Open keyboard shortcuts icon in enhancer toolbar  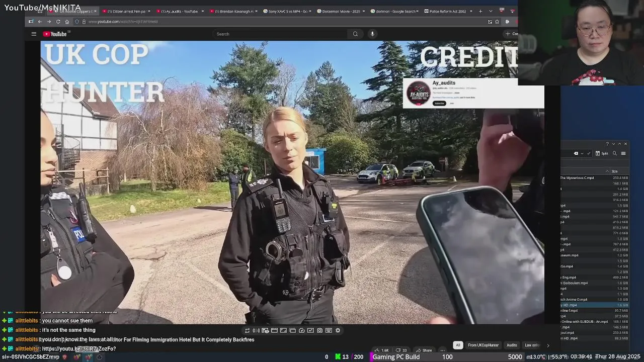pos(329,330)
